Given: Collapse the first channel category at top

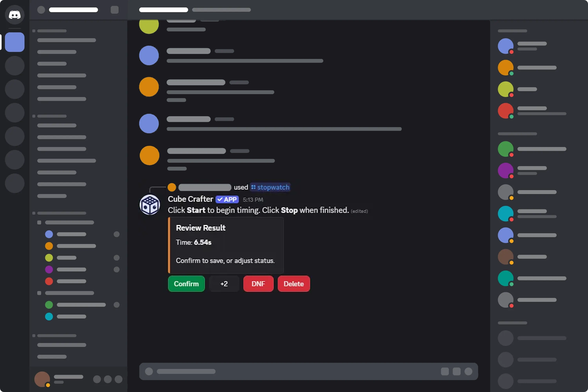Looking at the screenshot, I should click(50, 31).
